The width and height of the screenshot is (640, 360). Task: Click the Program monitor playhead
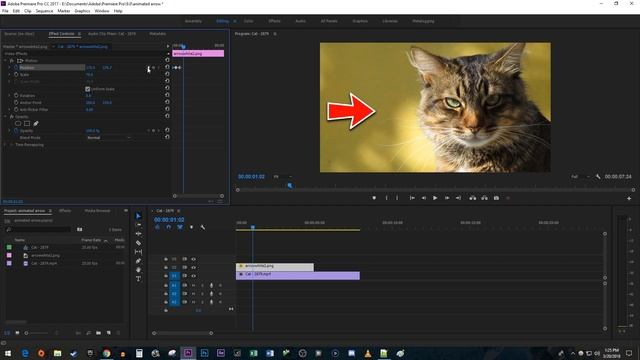(290, 186)
